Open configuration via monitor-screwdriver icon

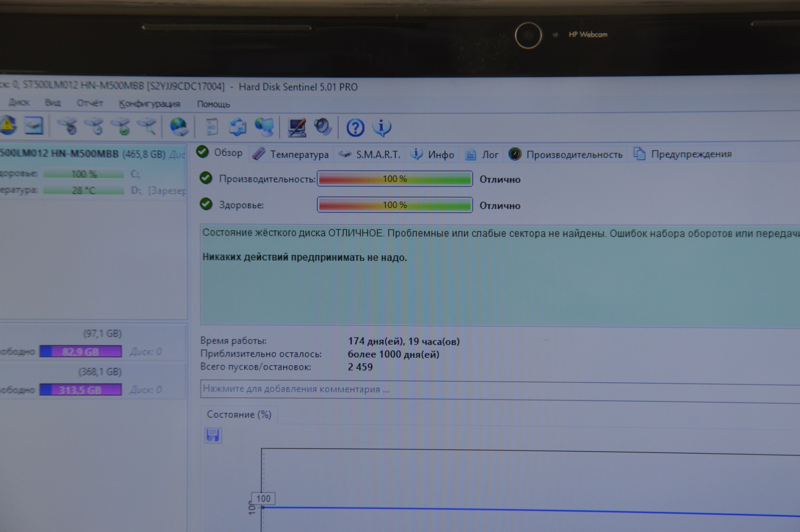point(297,128)
